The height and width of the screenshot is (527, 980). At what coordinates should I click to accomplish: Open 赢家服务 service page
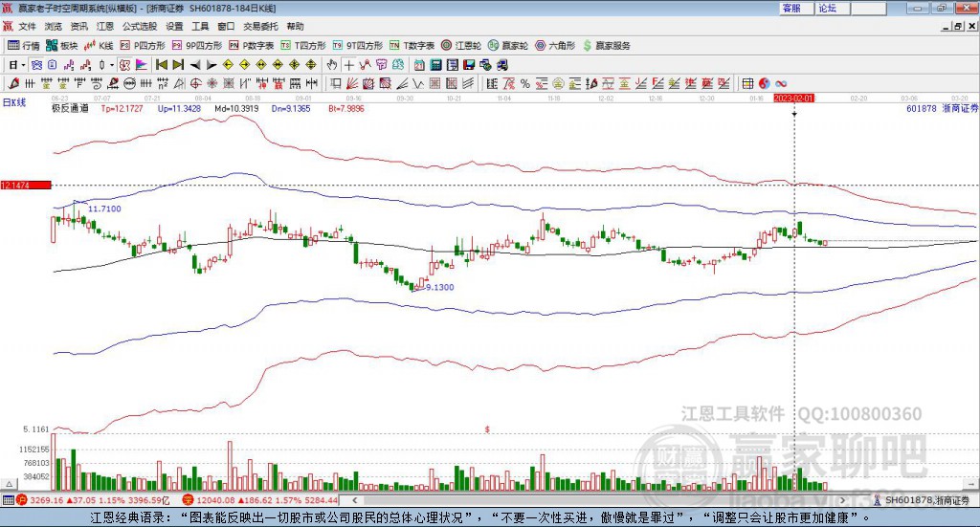tap(606, 46)
